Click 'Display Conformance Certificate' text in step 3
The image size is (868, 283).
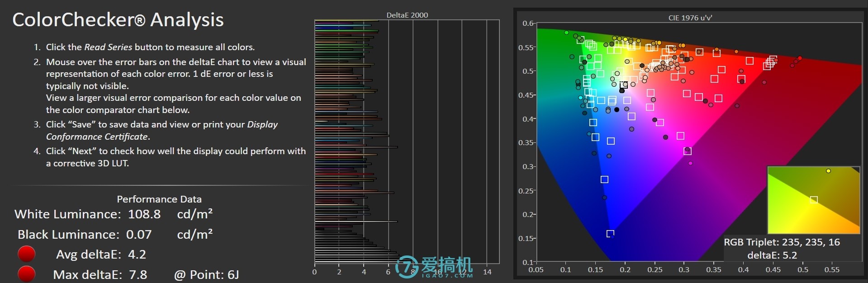162,130
